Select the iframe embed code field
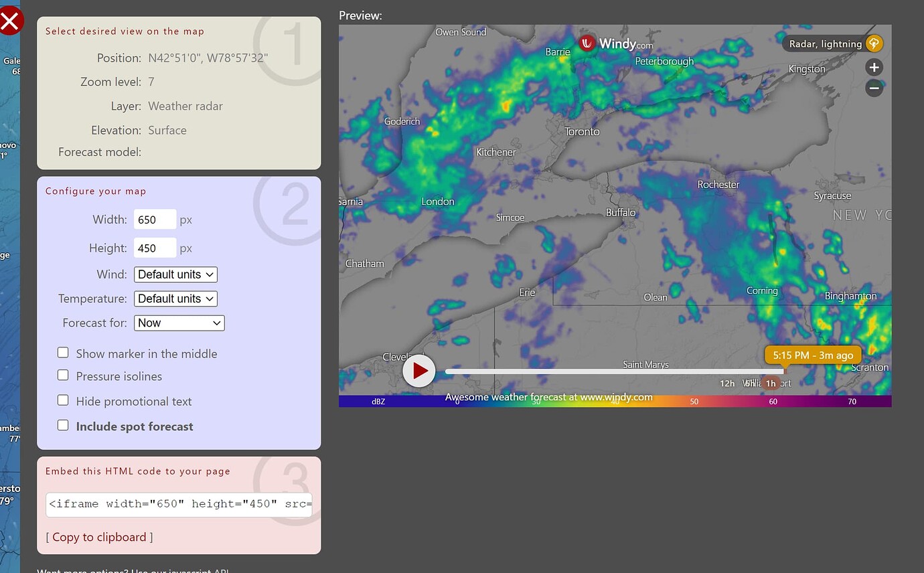Viewport: 924px width, 573px height. (179, 504)
